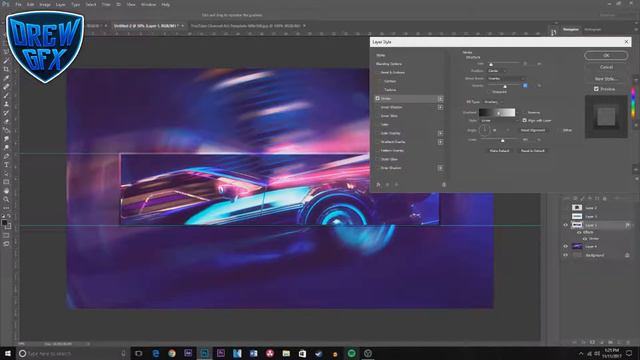Click Reset Alignment button
Image resolution: width=640 pixels, height=360 pixels.
(533, 130)
